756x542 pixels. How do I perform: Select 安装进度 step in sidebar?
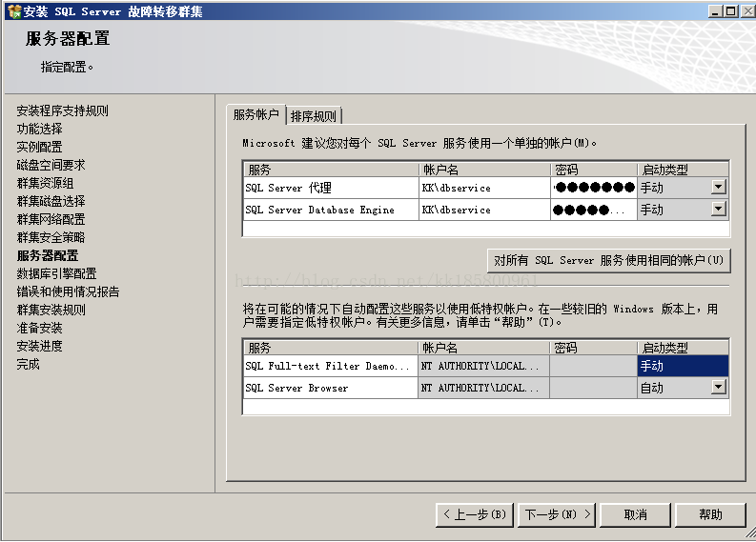39,346
